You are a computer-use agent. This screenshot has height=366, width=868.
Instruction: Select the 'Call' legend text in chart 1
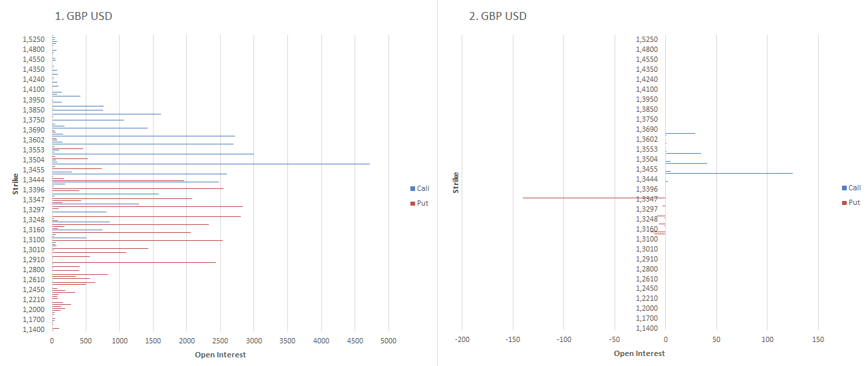pyautogui.click(x=423, y=189)
